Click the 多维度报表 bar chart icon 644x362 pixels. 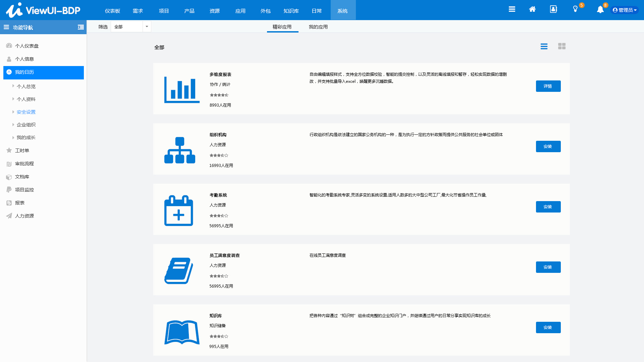pos(182,89)
